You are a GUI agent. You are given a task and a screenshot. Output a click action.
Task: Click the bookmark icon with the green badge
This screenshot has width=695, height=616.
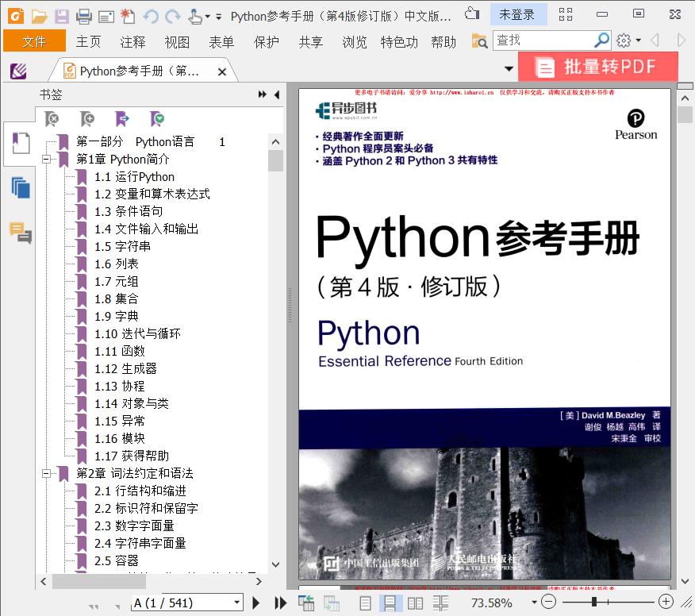[x=157, y=119]
